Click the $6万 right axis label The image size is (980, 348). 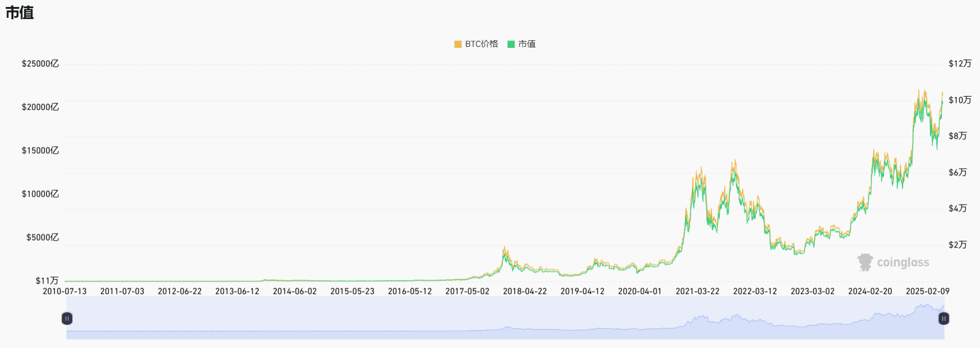[957, 172]
